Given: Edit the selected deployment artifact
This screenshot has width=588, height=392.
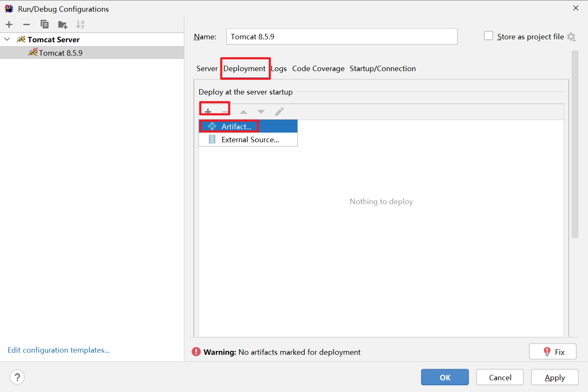Looking at the screenshot, I should [x=279, y=111].
